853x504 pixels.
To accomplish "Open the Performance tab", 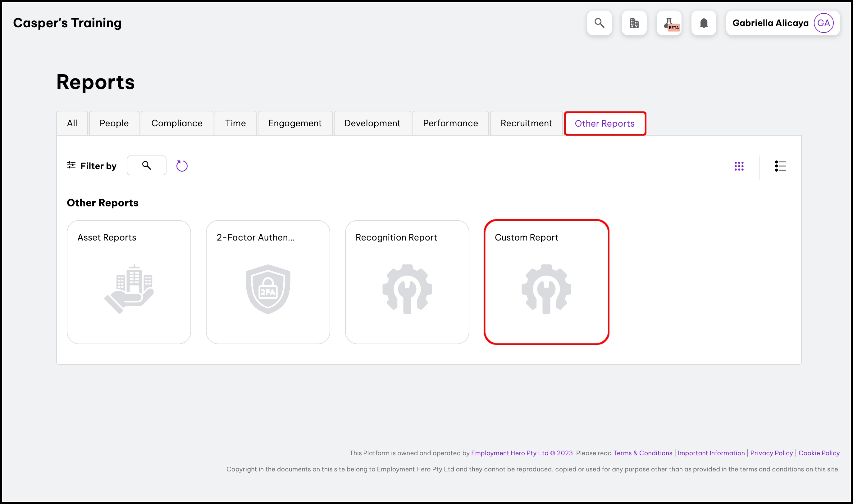I will click(450, 123).
